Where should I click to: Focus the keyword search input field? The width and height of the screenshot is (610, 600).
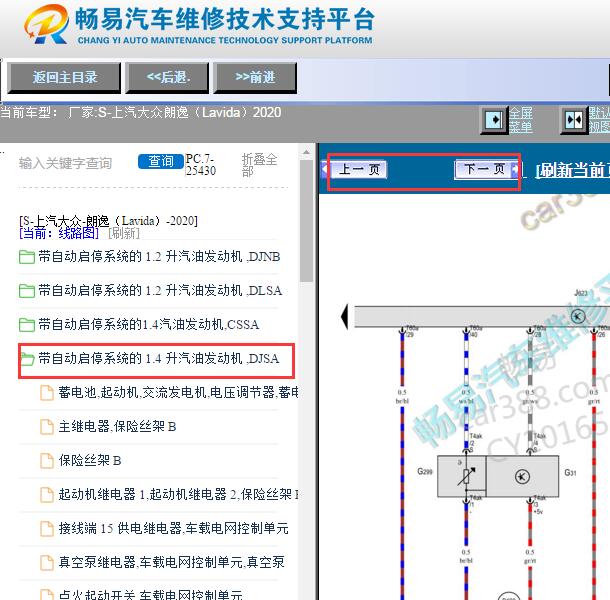point(76,163)
